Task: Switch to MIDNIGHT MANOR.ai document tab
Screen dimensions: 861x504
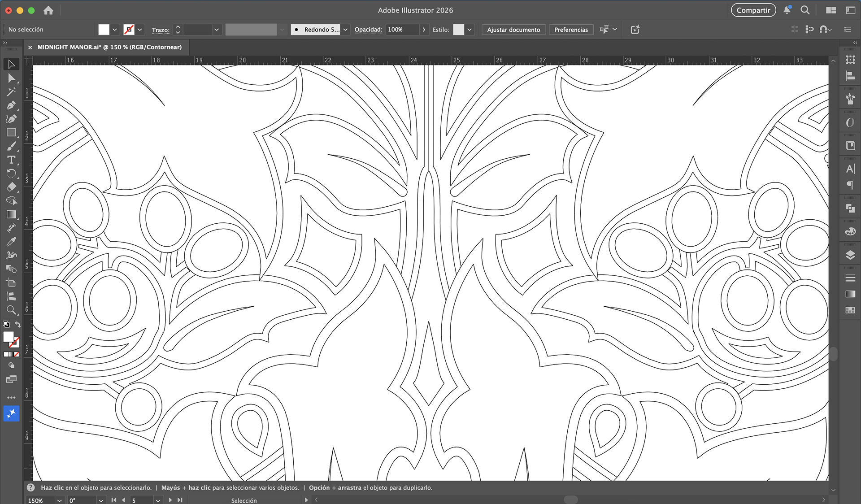Action: 109,47
